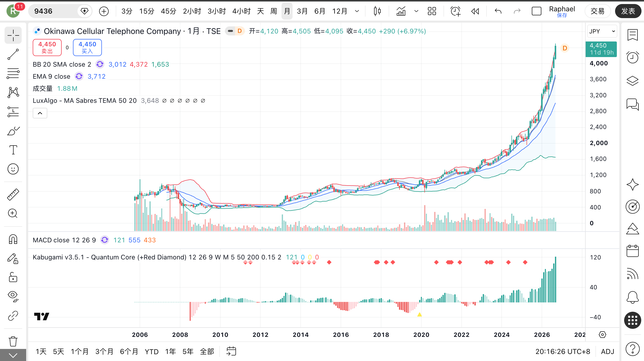The width and height of the screenshot is (644, 361).
Task: Click the current price label 4,450
Action: [x=601, y=49]
